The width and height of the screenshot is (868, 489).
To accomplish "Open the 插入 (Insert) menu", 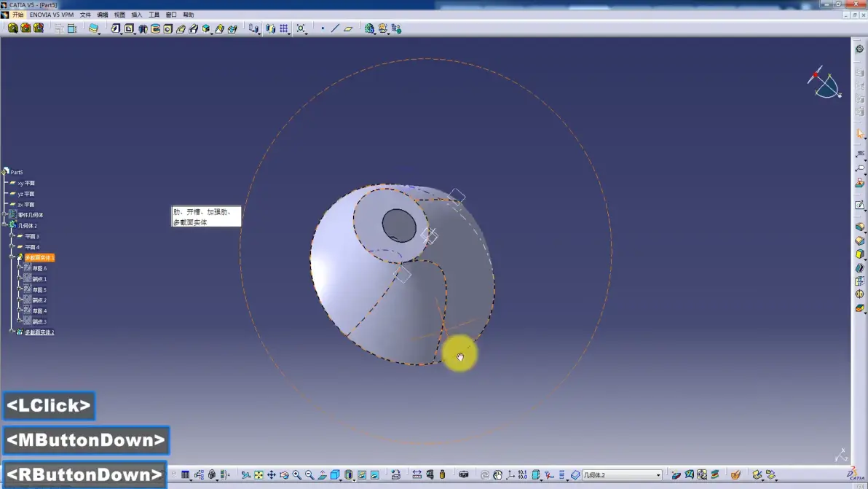I will pyautogui.click(x=137, y=15).
